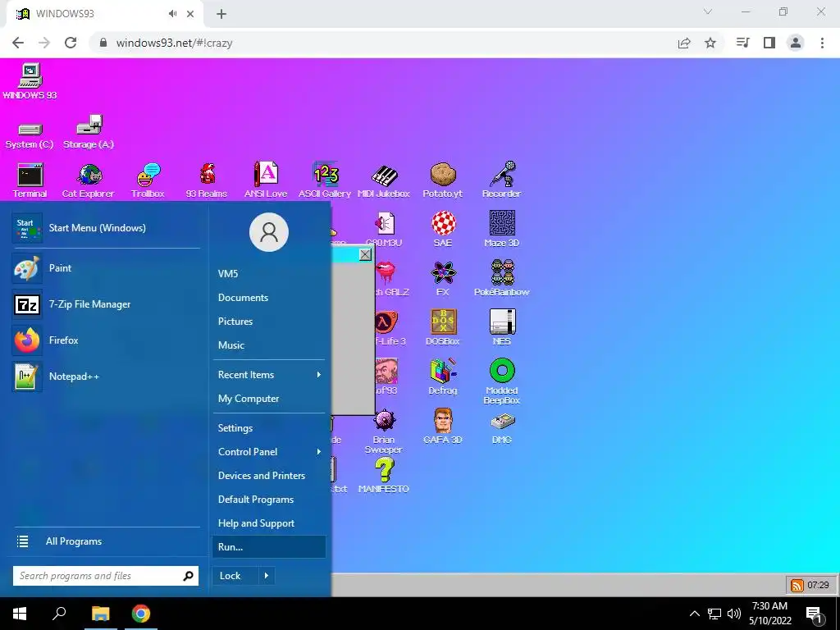Screen dimensions: 840x630
Task: Open the Lock options arrow
Action: [x=267, y=576]
